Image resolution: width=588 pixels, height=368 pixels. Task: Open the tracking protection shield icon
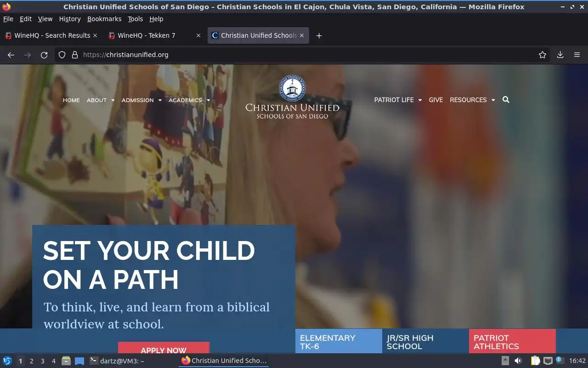click(62, 55)
